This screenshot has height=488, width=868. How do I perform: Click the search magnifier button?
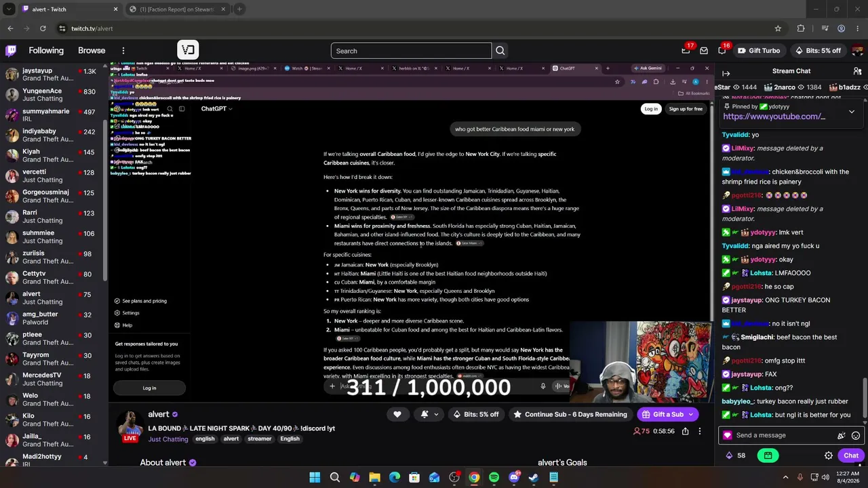click(500, 51)
